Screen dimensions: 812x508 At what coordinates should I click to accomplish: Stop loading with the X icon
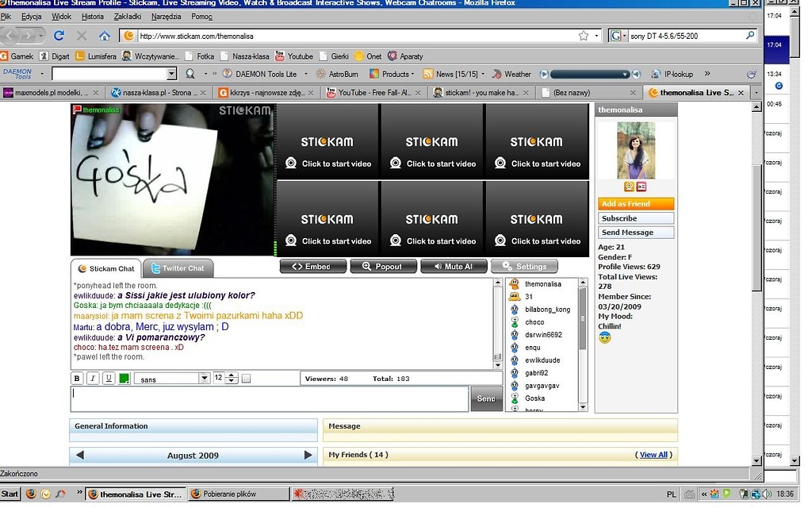coord(82,36)
